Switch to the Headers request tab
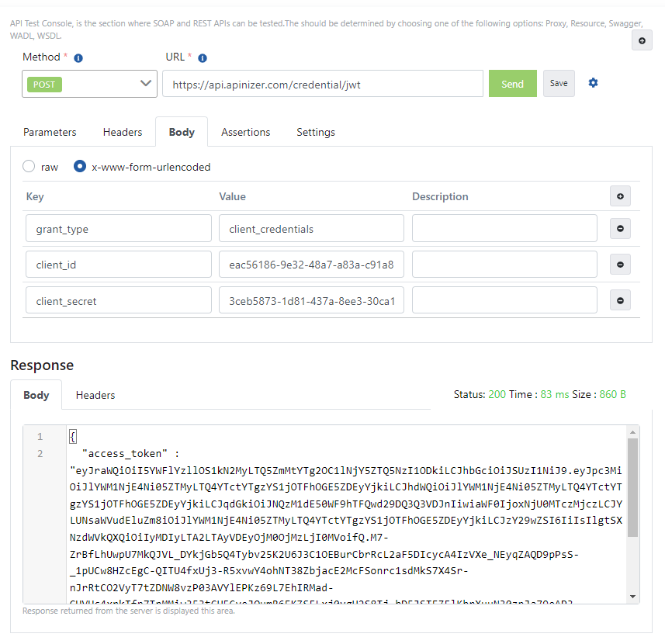This screenshot has height=644, width=665. 122,132
